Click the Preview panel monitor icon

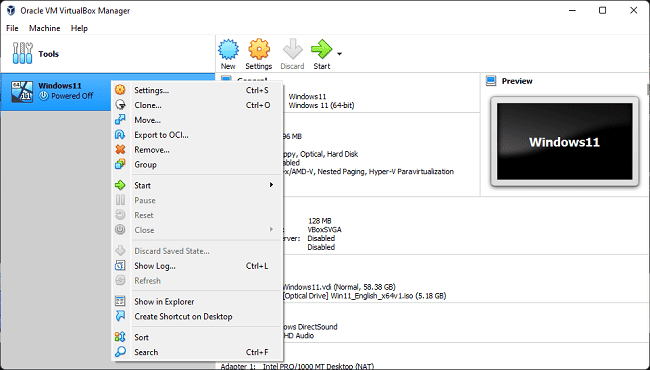[x=491, y=81]
